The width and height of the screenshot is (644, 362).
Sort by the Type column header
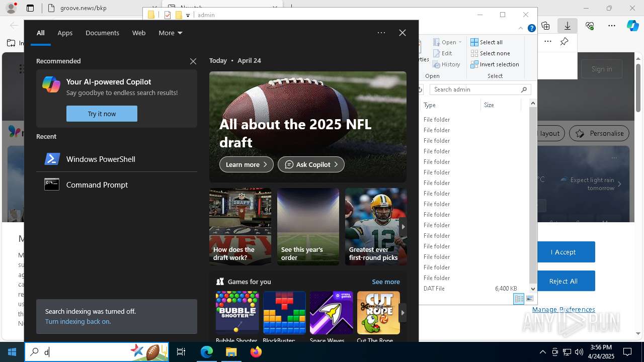[x=450, y=105]
